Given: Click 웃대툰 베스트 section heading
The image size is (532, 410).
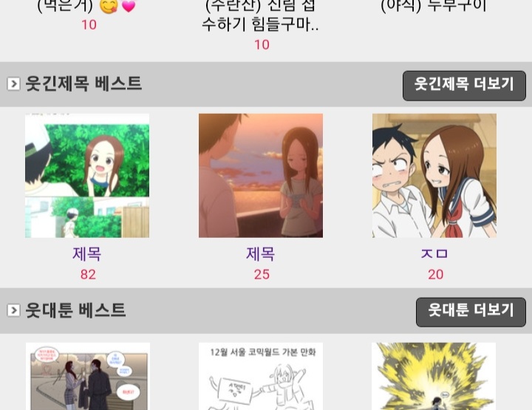Looking at the screenshot, I should (x=75, y=310).
